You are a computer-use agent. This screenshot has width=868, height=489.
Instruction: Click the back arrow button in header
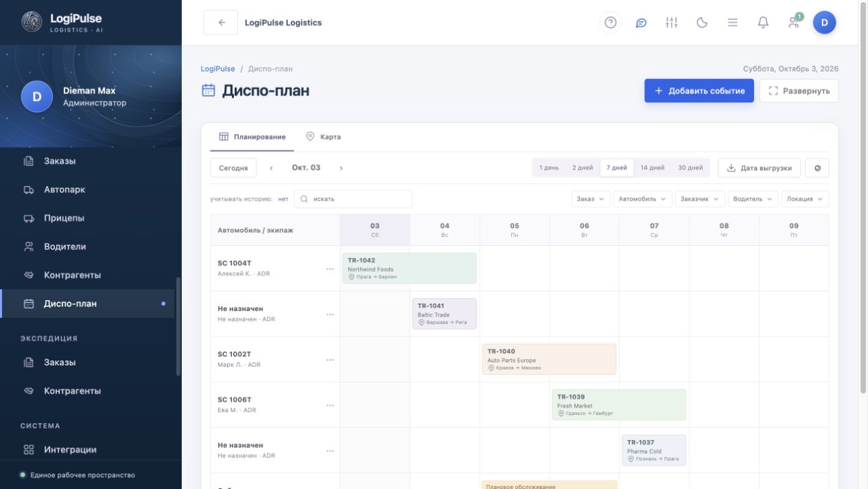coord(221,23)
